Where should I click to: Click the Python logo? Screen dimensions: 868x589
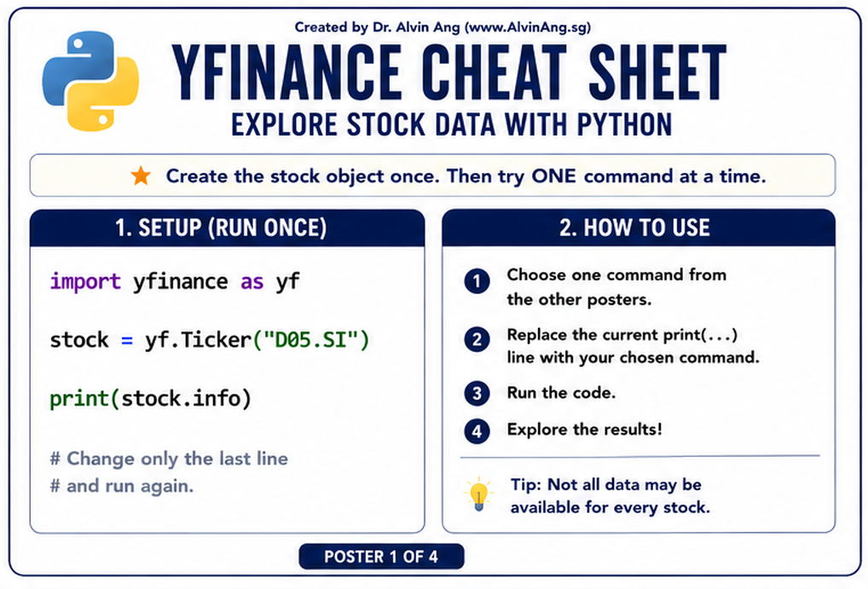(x=90, y=81)
